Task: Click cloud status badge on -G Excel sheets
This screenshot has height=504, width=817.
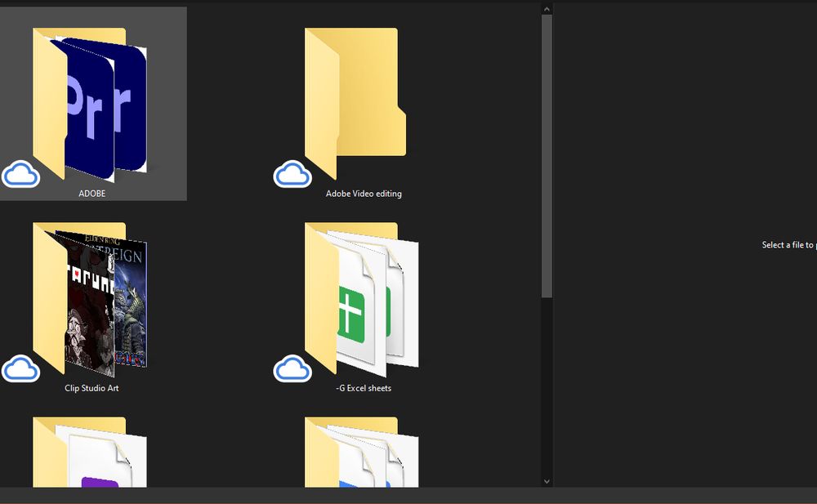Action: [292, 368]
